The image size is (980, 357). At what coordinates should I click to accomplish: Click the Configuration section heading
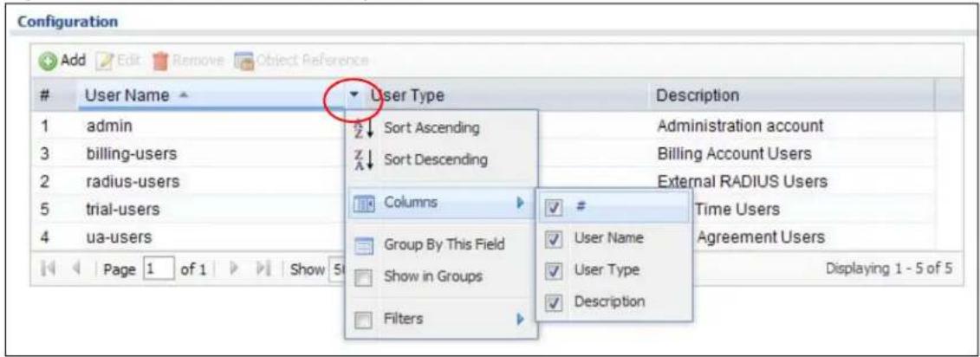point(68,22)
